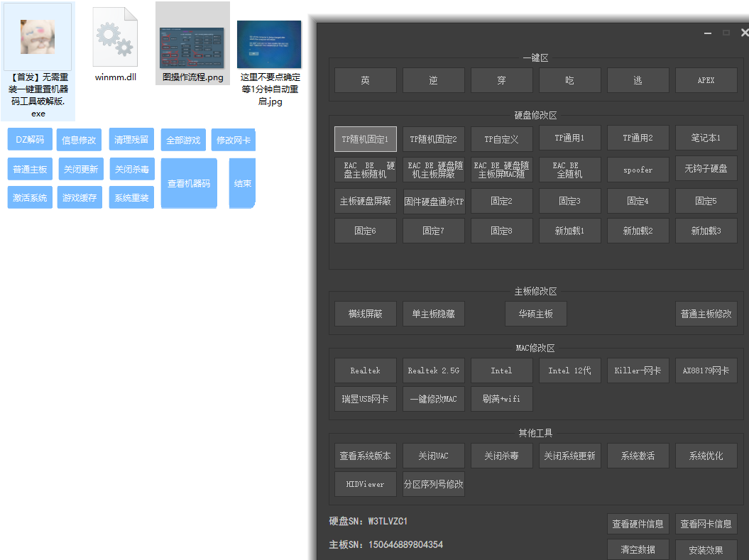The width and height of the screenshot is (749, 560).
Task: Click the 一键修改MAC button
Action: coord(433,399)
